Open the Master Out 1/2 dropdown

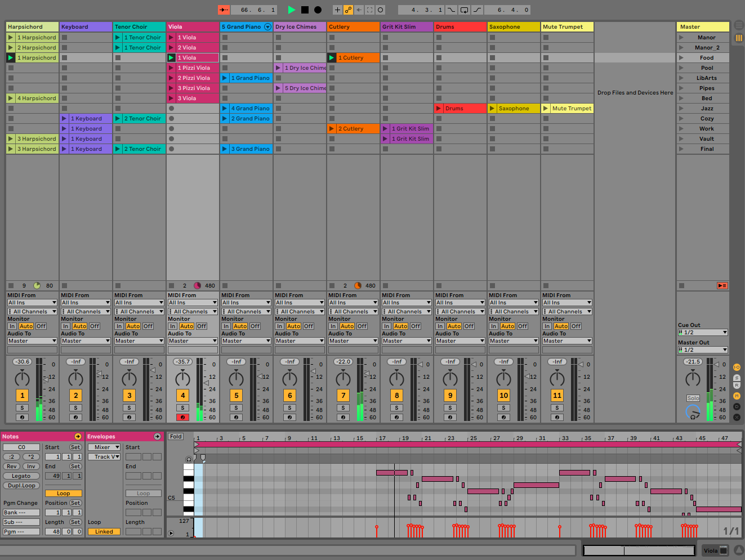click(703, 350)
